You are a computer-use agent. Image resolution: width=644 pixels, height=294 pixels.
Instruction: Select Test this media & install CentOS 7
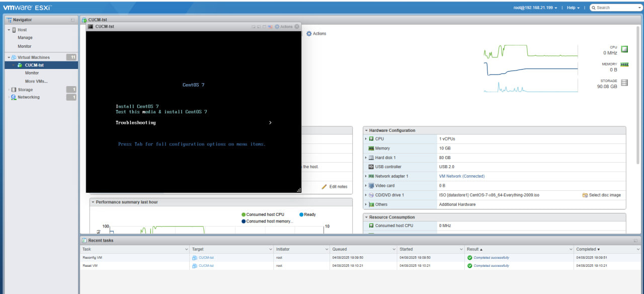(x=162, y=112)
